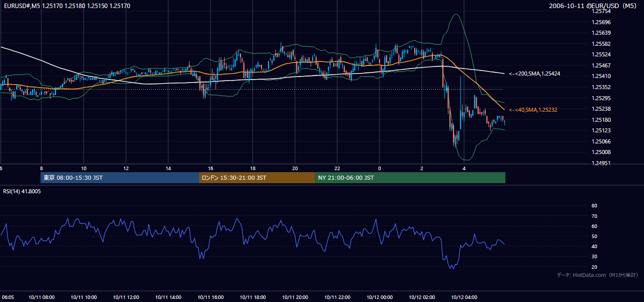
Task: Click price level 1.25238 on the axis
Action: click(601, 109)
